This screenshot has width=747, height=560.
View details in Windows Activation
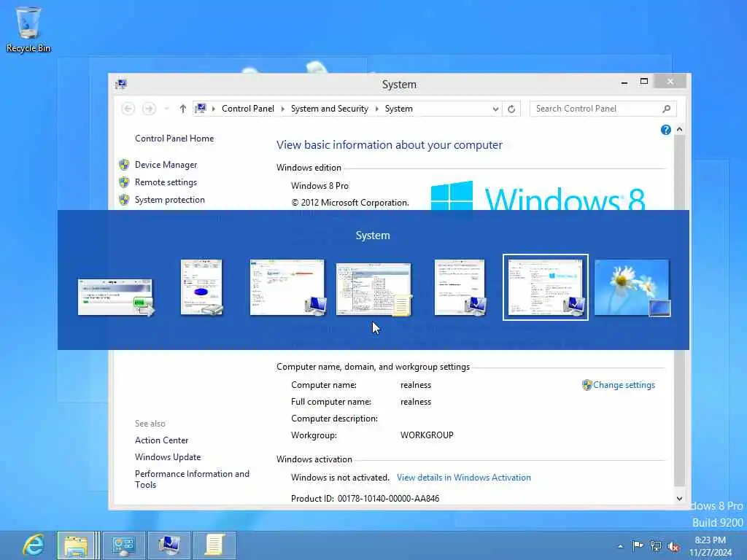coord(463,478)
